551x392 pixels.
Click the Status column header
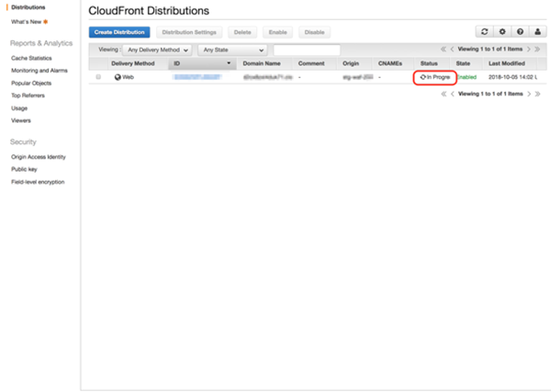pyautogui.click(x=429, y=63)
